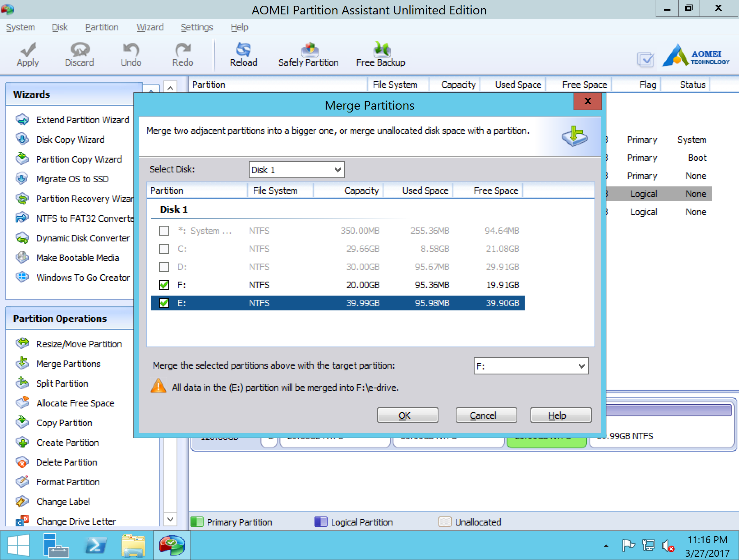Click the Undo toolbar icon
Image resolution: width=739 pixels, height=560 pixels.
point(131,54)
